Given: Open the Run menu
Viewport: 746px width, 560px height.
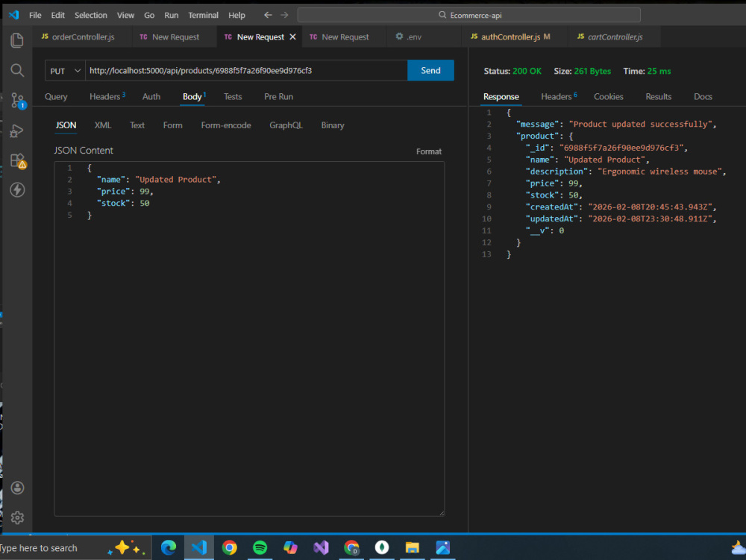Looking at the screenshot, I should point(172,15).
